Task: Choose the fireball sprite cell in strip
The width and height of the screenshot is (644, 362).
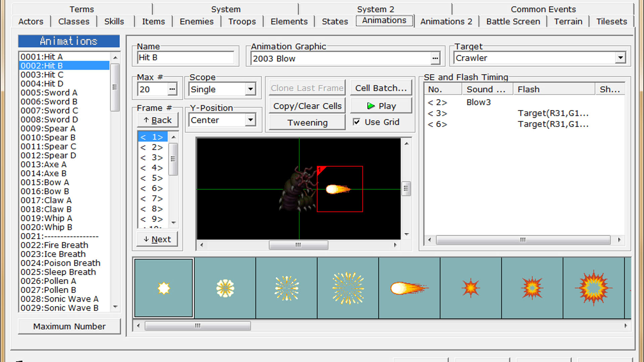Action: [x=409, y=288]
